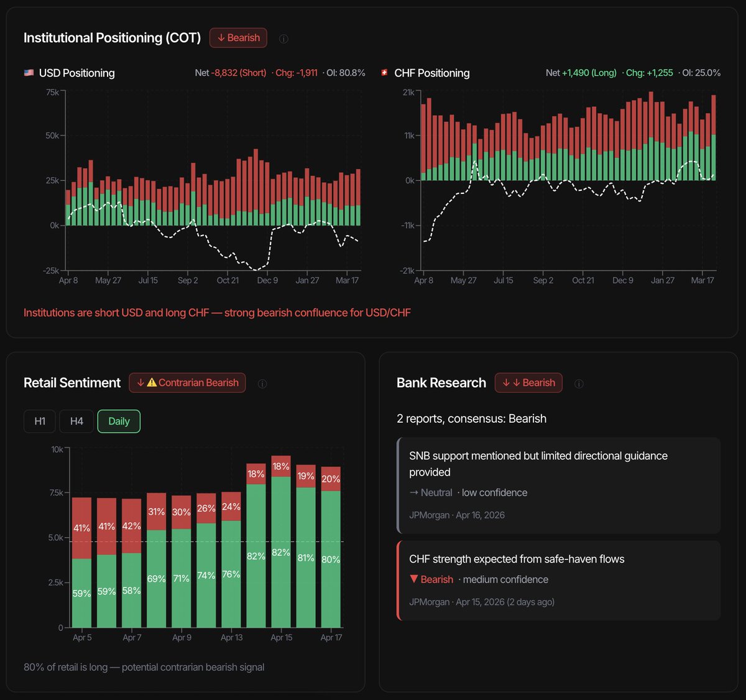This screenshot has height=700, width=746.
Task: Click '80% of retail is long' summary text
Action: (x=144, y=667)
